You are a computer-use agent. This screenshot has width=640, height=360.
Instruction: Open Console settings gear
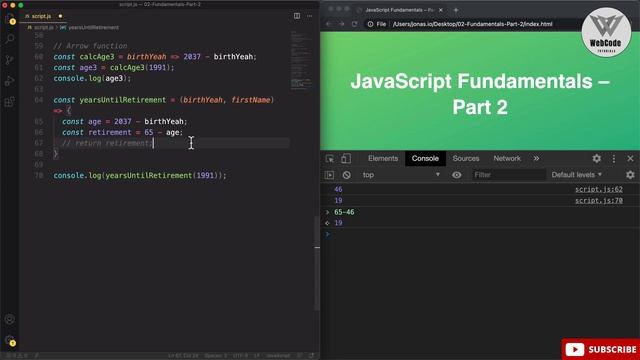click(x=630, y=175)
